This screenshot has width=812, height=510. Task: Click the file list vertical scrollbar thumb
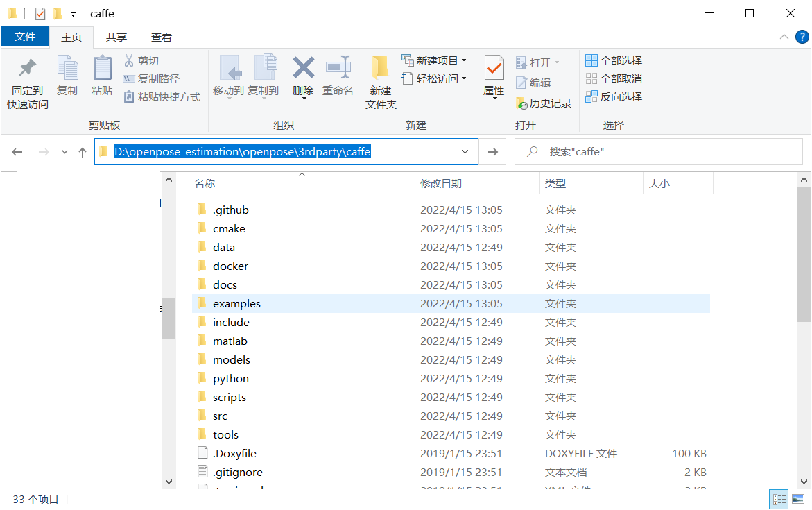804,255
